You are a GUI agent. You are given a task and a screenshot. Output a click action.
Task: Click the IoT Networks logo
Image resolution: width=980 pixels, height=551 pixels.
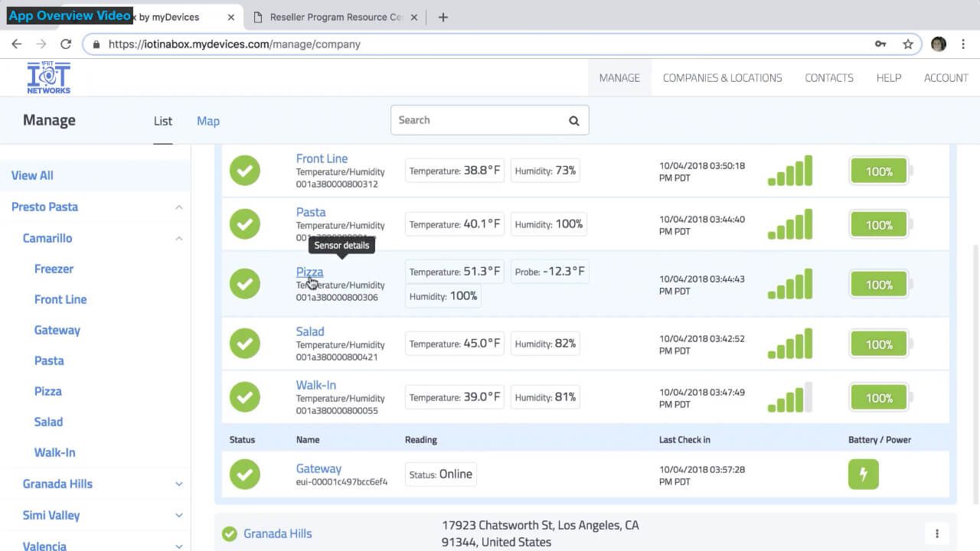[48, 78]
